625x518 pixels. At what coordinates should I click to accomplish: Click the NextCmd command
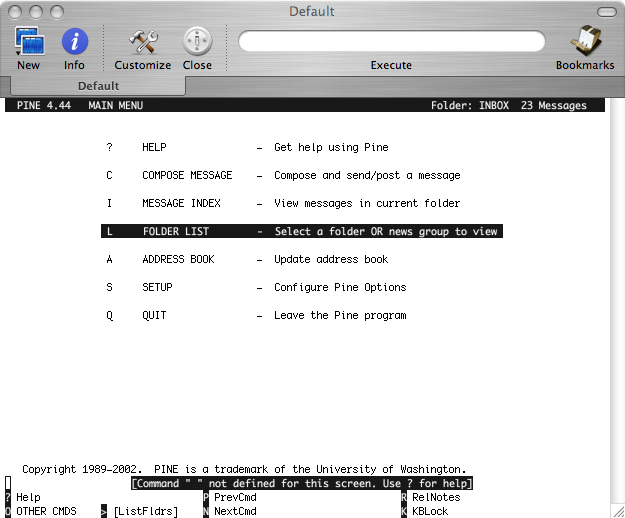coord(230,511)
